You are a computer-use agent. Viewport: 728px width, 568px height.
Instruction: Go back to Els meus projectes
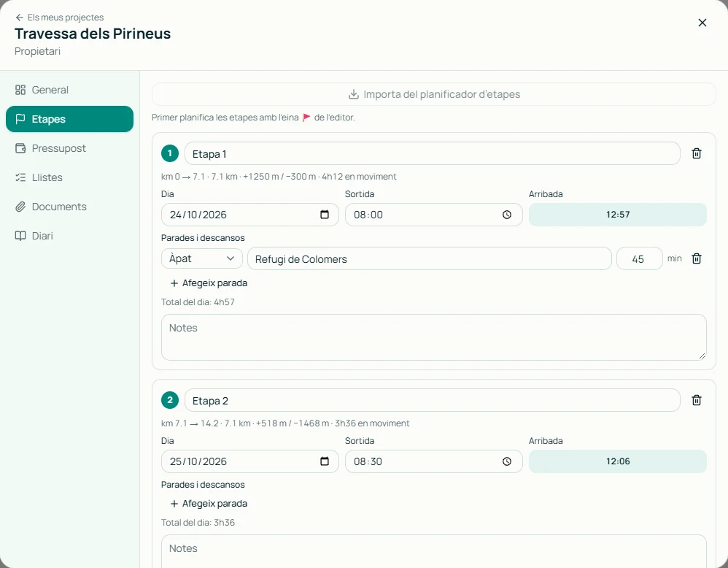(x=59, y=18)
